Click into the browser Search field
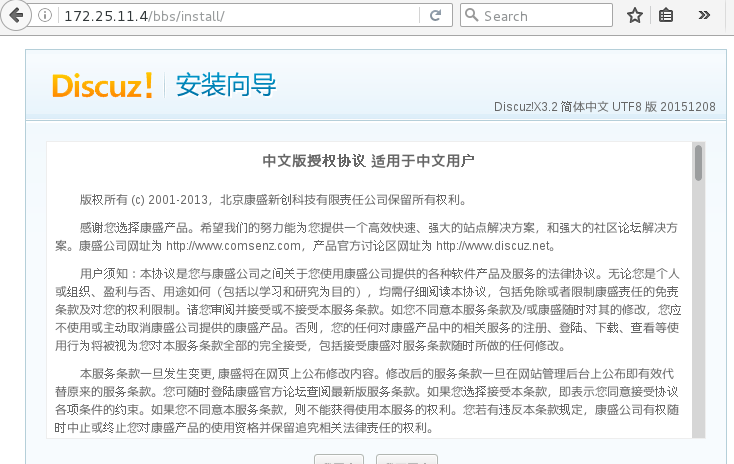 click(x=536, y=15)
